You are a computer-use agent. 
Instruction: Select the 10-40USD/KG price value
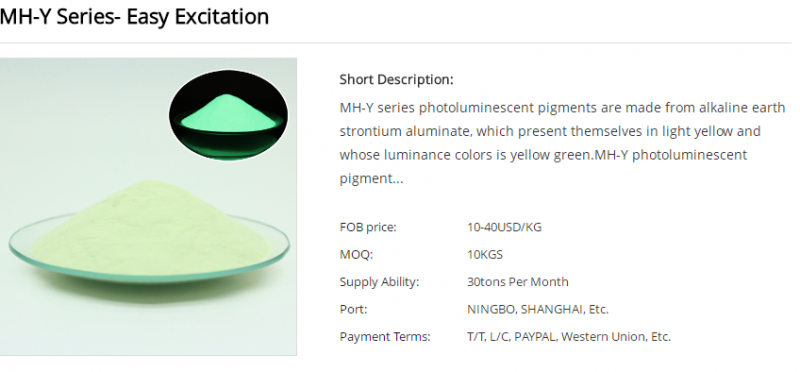pos(504,227)
